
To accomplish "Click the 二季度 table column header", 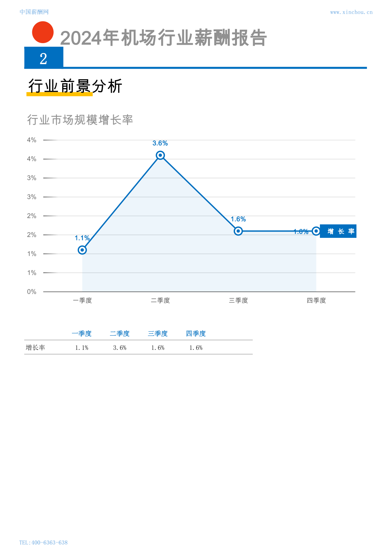I will pos(120,334).
